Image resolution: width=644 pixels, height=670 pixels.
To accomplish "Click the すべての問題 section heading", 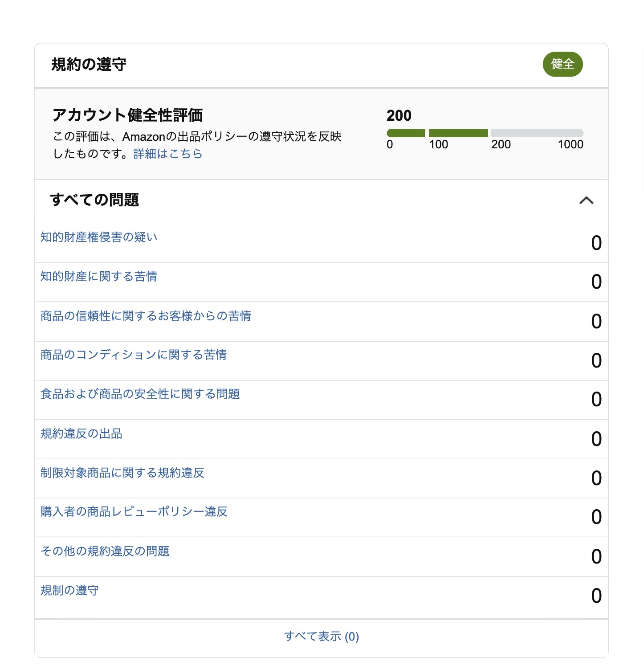I will coord(94,200).
